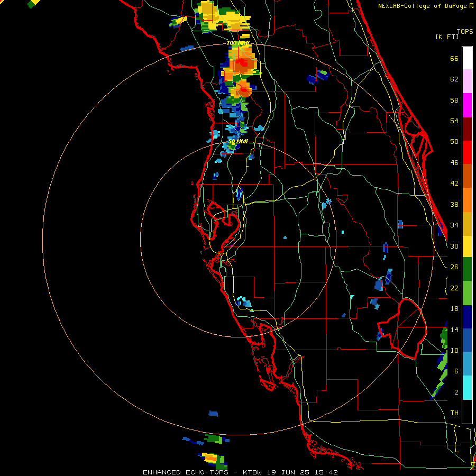The image size is (476, 476).
Task: Click the 38 value on the legend
Action: tap(454, 204)
